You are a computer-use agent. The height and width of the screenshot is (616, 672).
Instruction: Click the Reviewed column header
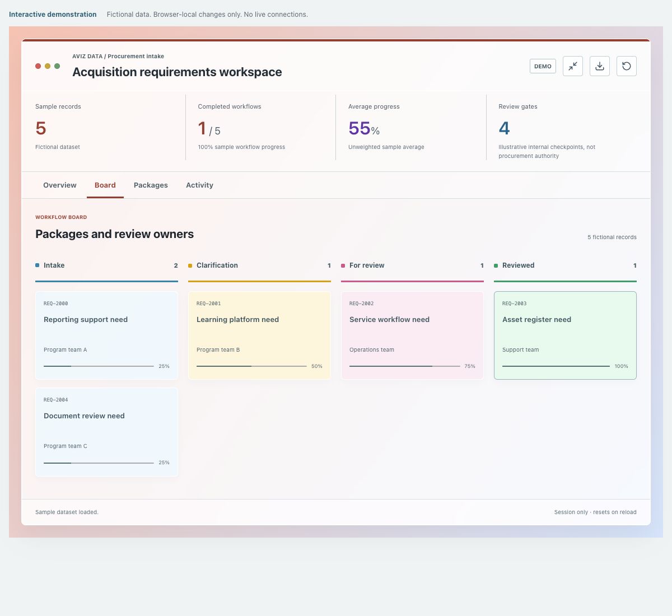(565, 265)
